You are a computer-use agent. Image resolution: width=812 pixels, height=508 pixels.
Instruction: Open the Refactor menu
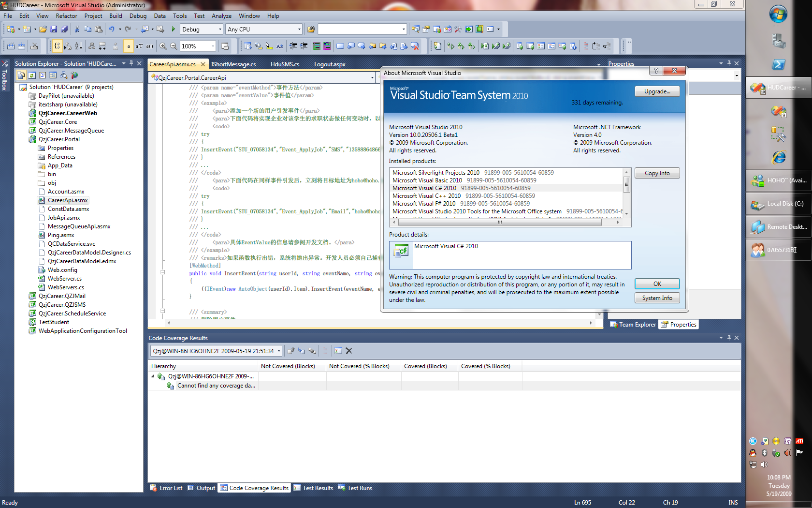click(66, 15)
